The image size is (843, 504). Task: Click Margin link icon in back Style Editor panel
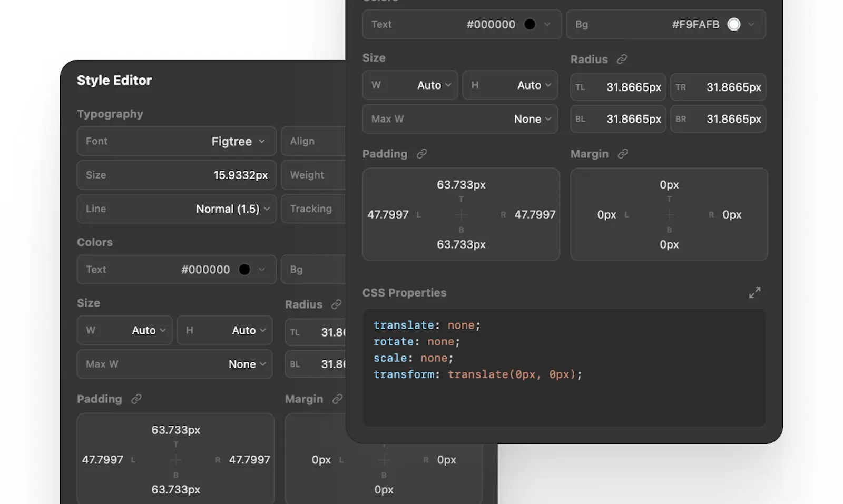click(337, 399)
